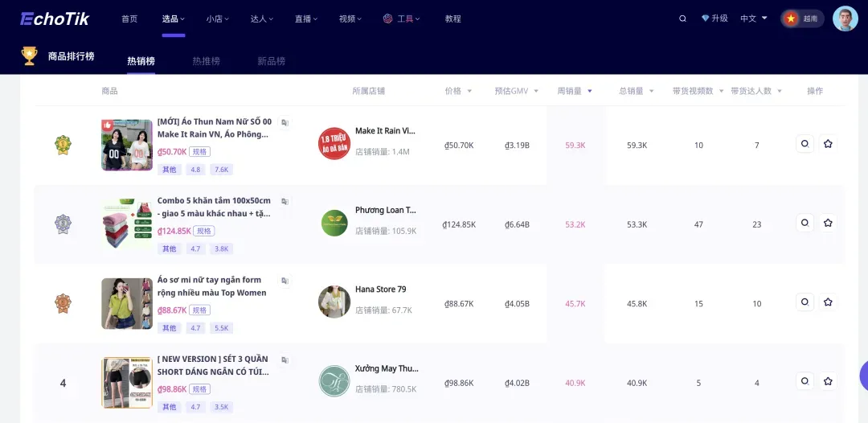The image size is (868, 423).
Task: Click the 越南 country selector with flag
Action: pyautogui.click(x=802, y=18)
